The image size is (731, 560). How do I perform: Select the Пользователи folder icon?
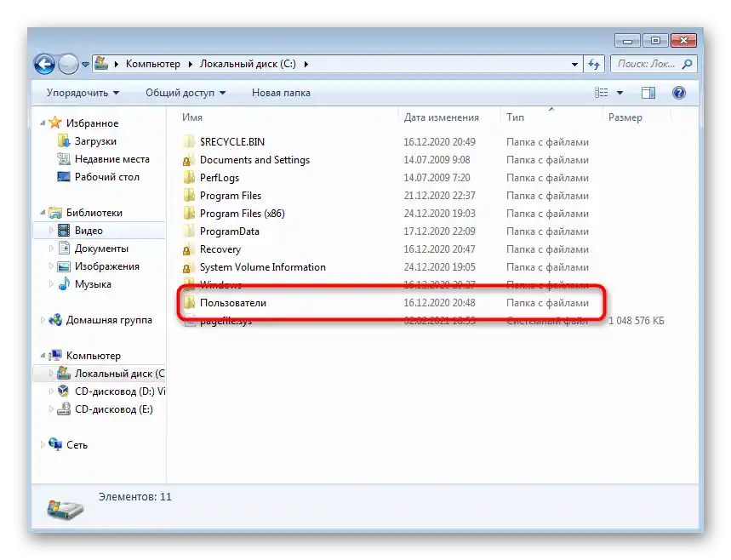[x=189, y=303]
